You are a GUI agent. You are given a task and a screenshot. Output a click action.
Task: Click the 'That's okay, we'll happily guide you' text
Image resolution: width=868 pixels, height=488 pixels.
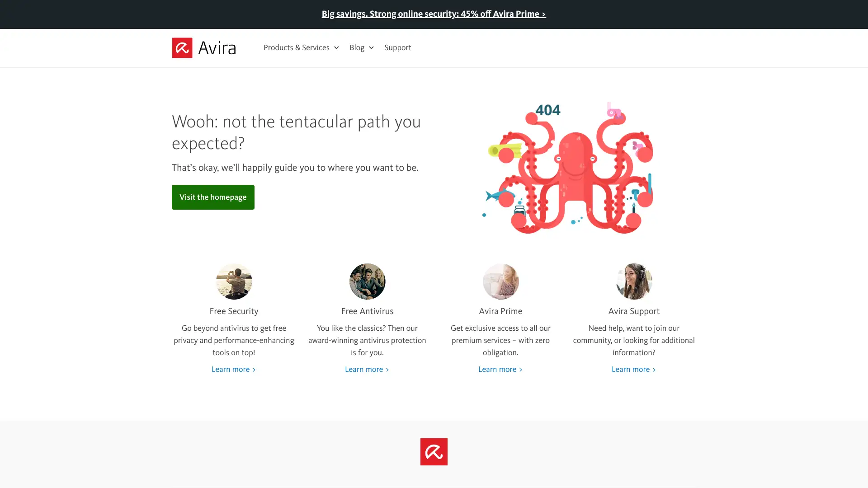click(x=295, y=168)
